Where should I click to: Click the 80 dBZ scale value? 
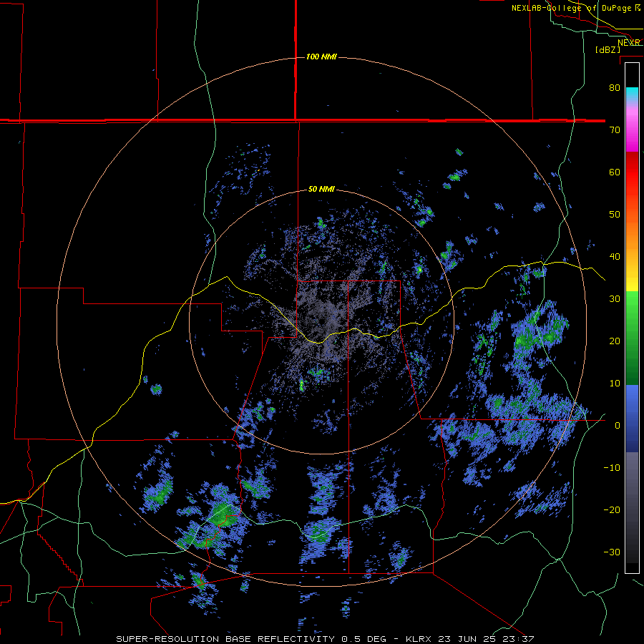pos(615,87)
